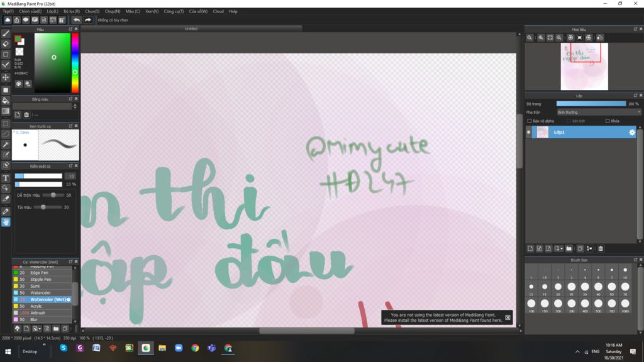Zoom out on the navigator panel
Viewport: 644px width, 362px height.
(559, 38)
